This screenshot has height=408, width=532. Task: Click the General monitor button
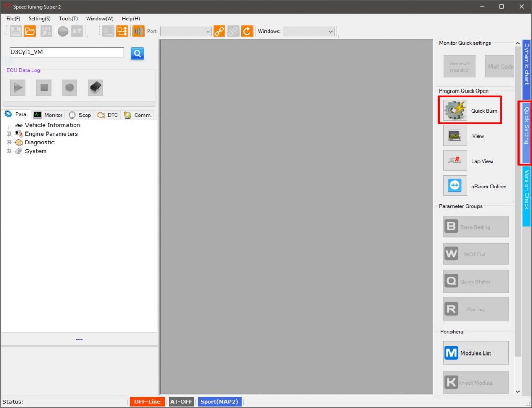pos(459,67)
